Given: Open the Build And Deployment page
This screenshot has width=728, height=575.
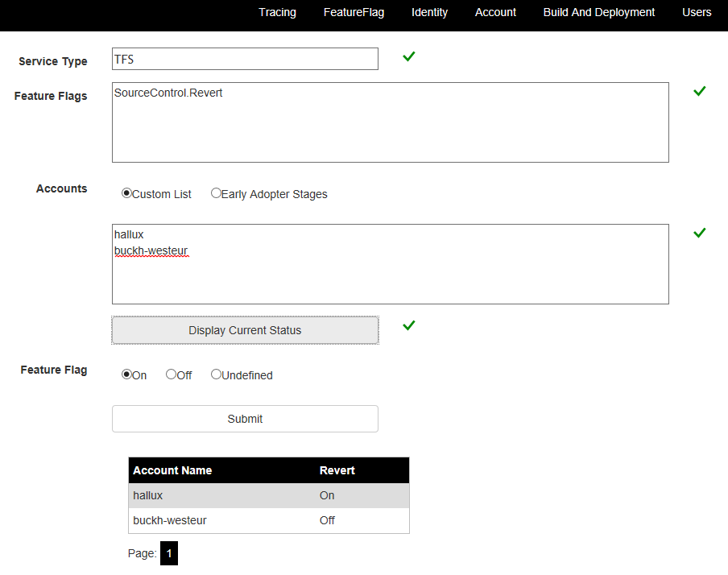Looking at the screenshot, I should (x=598, y=12).
